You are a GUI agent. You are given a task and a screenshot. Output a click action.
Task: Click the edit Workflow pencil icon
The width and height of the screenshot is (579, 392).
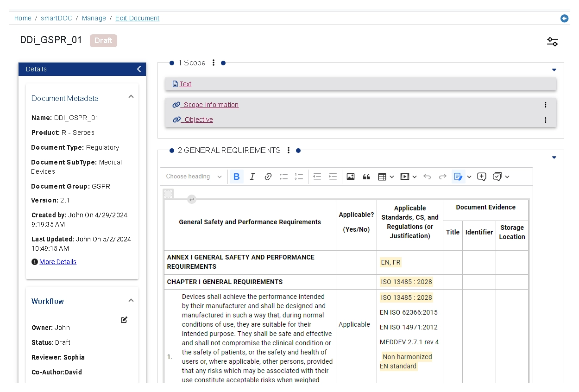coord(124,320)
